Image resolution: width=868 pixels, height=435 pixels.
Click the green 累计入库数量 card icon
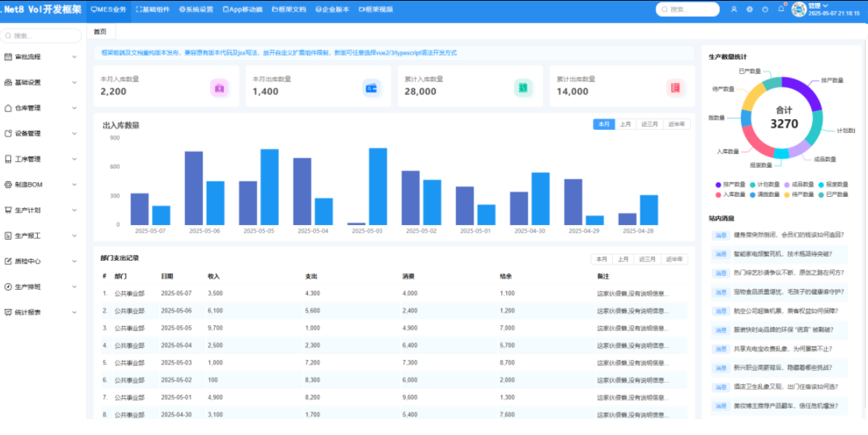[523, 88]
